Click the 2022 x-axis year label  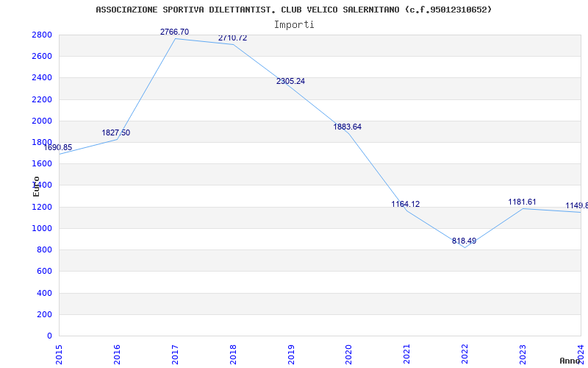click(465, 355)
